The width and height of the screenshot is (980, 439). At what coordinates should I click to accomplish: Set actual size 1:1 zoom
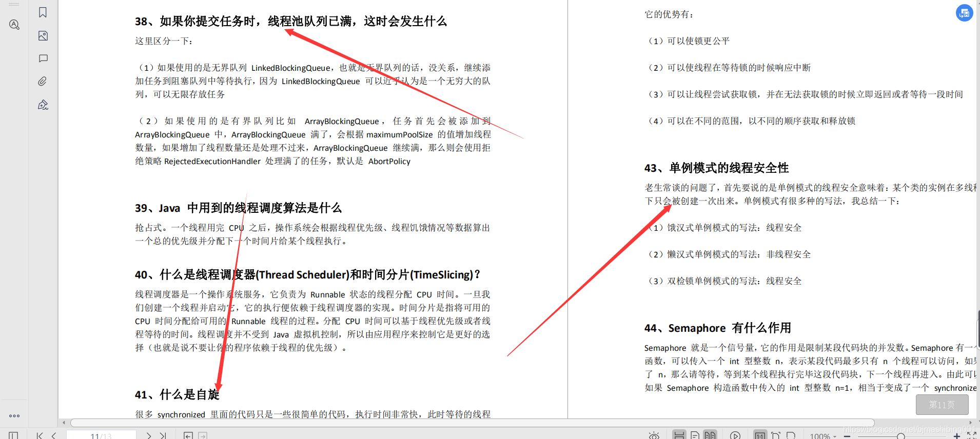(x=760, y=435)
